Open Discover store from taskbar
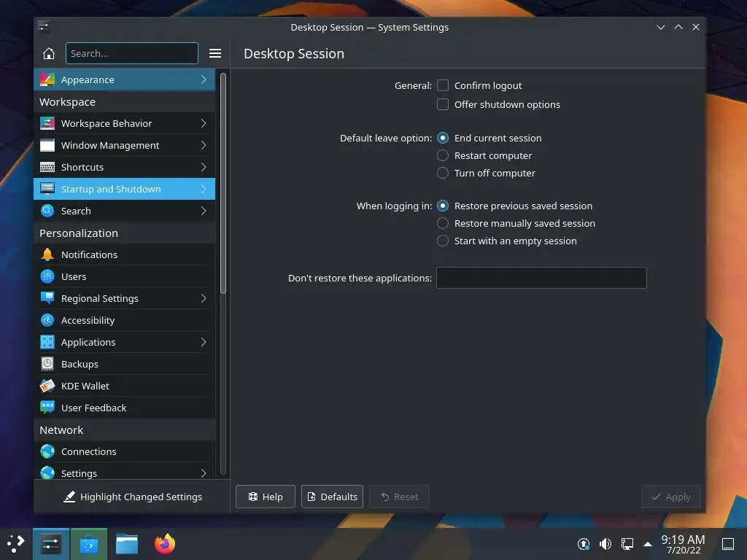Screen dimensions: 747x560 point(88,544)
